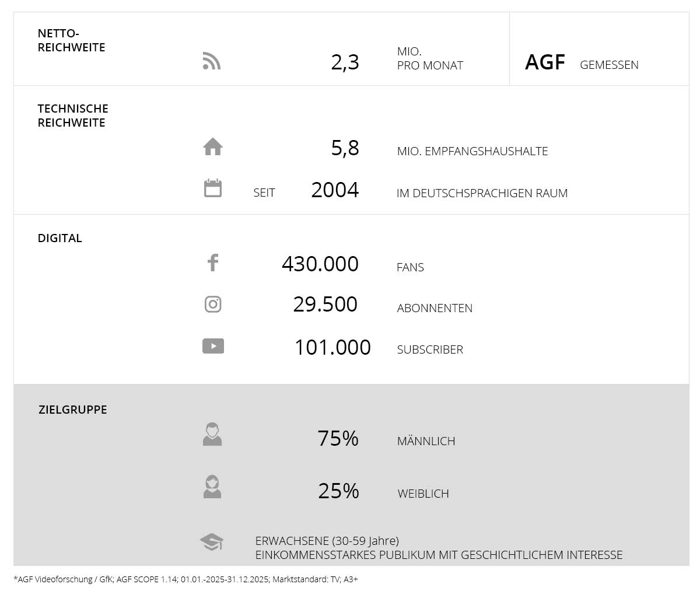Click the calendar icon beside SEIT
This screenshot has width=700, height=598.
pyautogui.click(x=213, y=188)
